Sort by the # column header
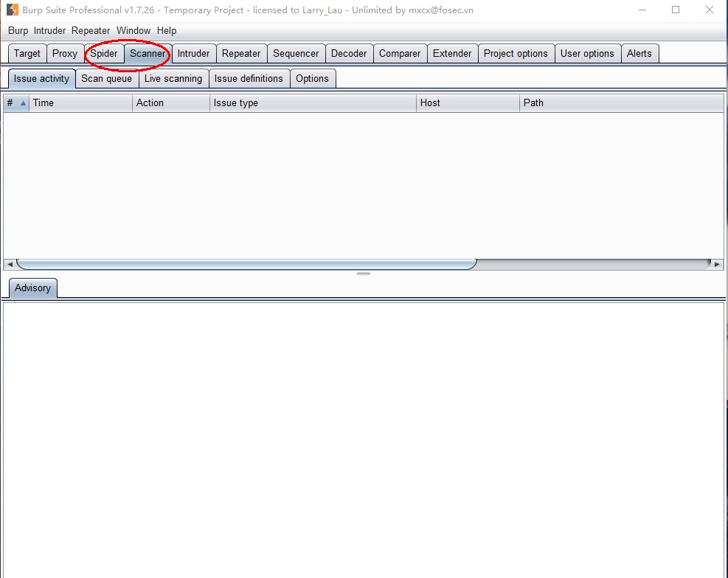This screenshot has width=728, height=578. pos(16,103)
